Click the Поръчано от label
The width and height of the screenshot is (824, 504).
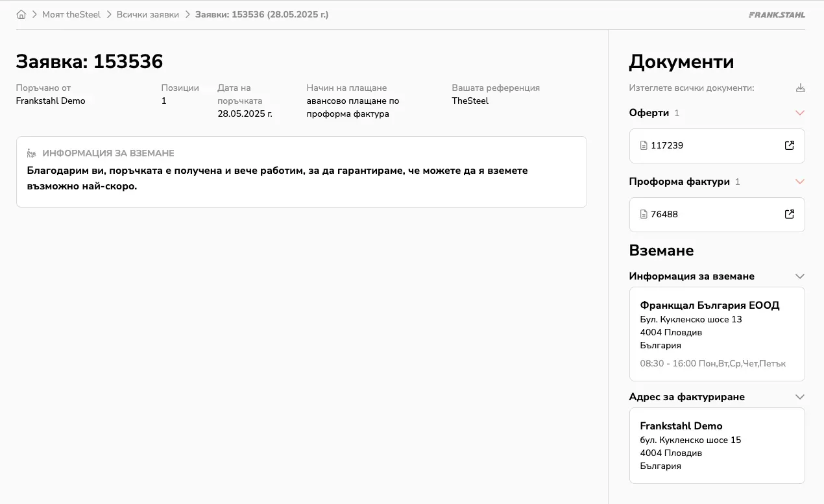[x=43, y=88]
